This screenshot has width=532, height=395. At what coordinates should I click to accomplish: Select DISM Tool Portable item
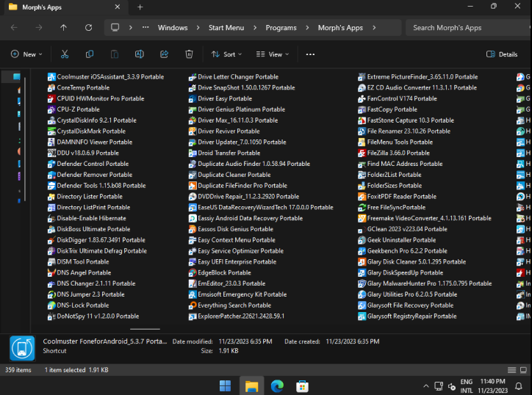pyautogui.click(x=79, y=262)
